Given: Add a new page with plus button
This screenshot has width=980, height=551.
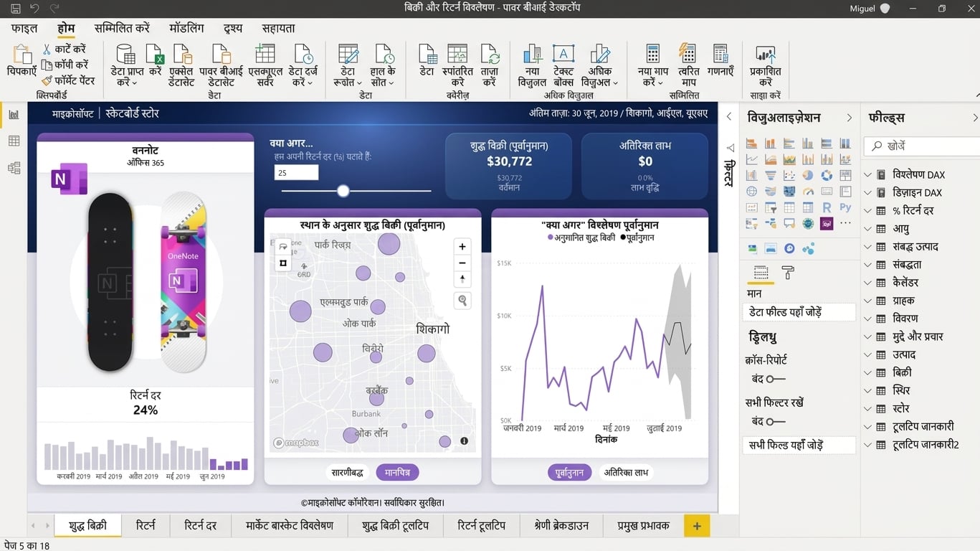Looking at the screenshot, I should click(696, 526).
